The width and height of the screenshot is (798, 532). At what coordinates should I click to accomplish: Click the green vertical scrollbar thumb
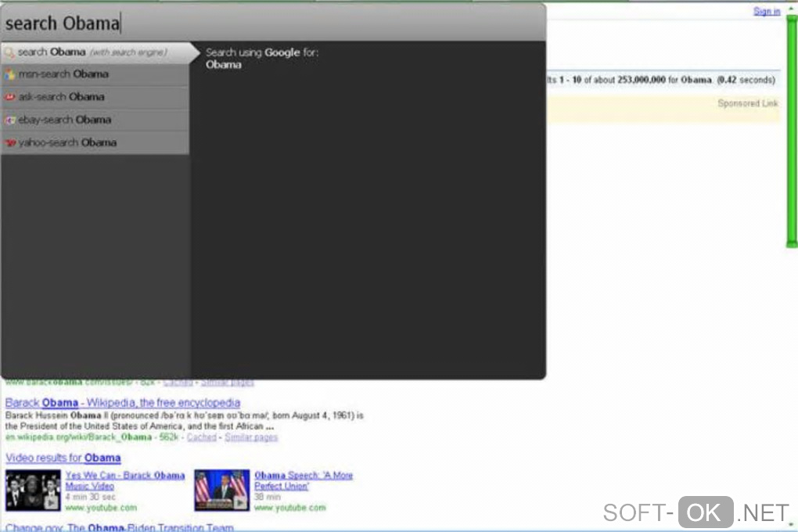click(792, 131)
